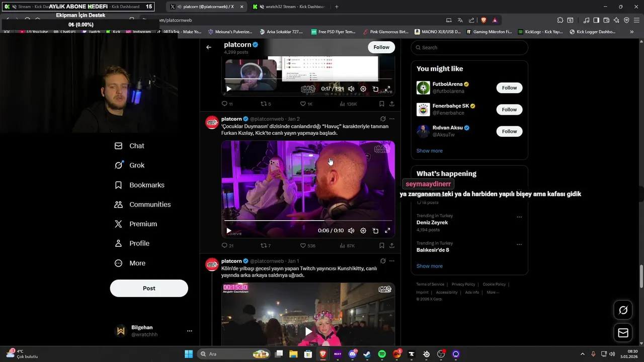
Task: Open more options on Jan 1 post
Action: click(392, 261)
